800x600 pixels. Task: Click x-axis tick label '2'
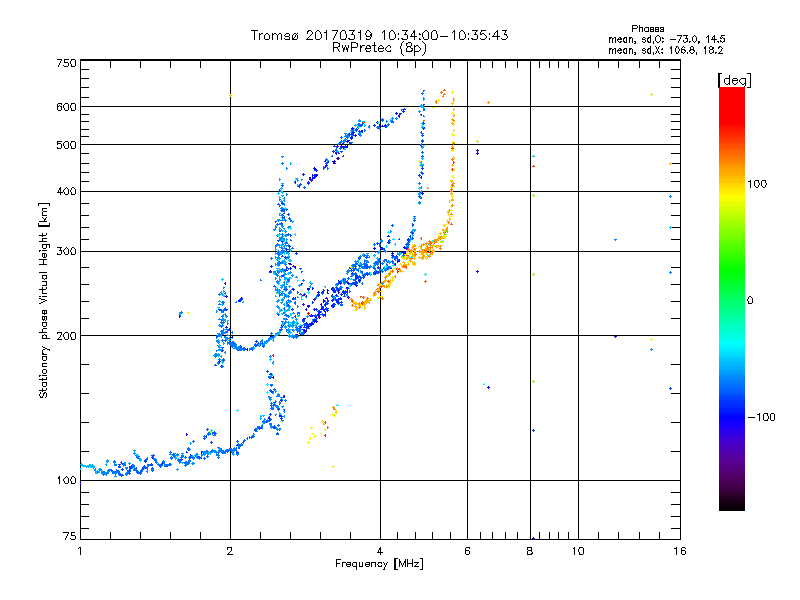(x=230, y=551)
